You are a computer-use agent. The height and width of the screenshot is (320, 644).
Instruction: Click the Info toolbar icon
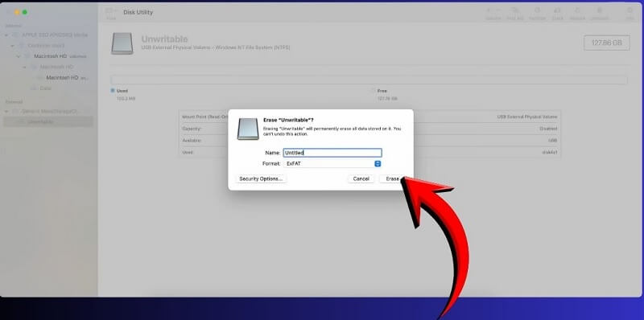[630, 10]
